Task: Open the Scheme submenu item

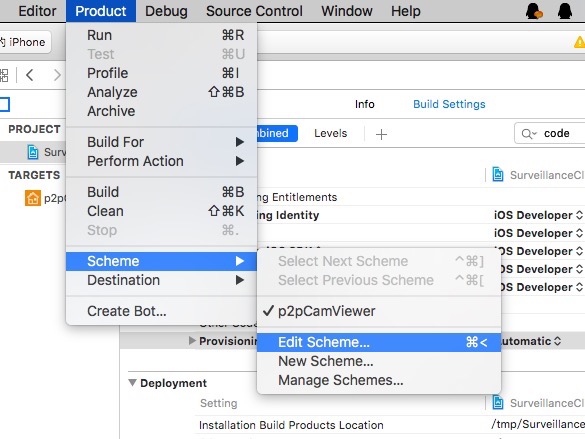Action: pyautogui.click(x=162, y=261)
